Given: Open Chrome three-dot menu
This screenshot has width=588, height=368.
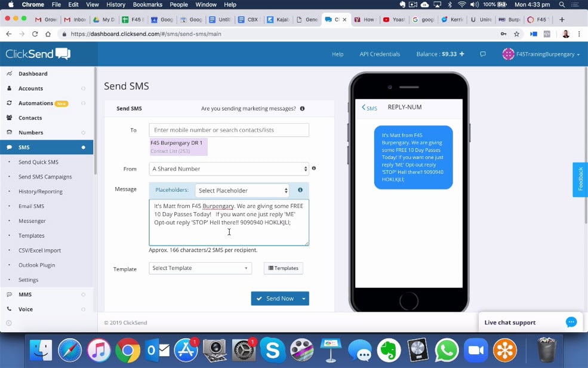Looking at the screenshot, I should [x=580, y=34].
